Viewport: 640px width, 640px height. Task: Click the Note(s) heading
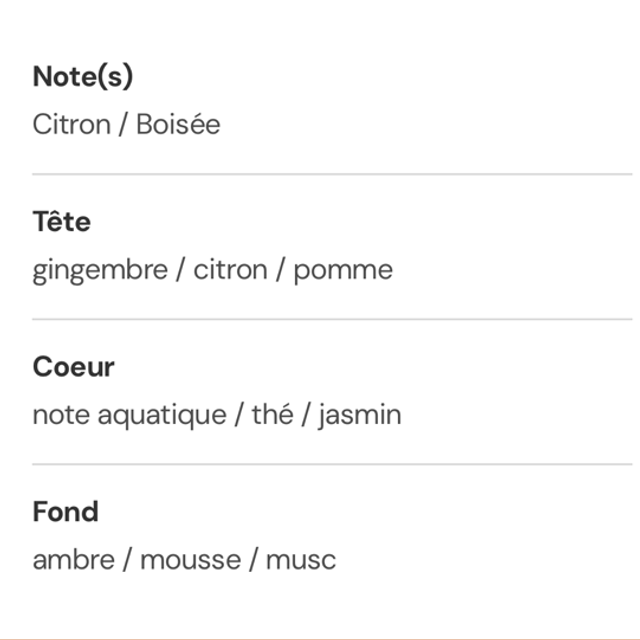tap(83, 77)
